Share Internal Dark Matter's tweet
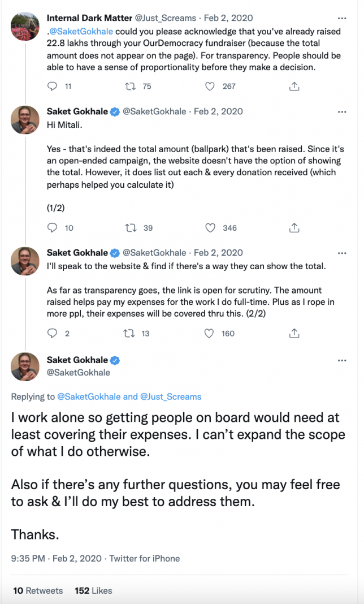364x604 pixels. pos(294,87)
